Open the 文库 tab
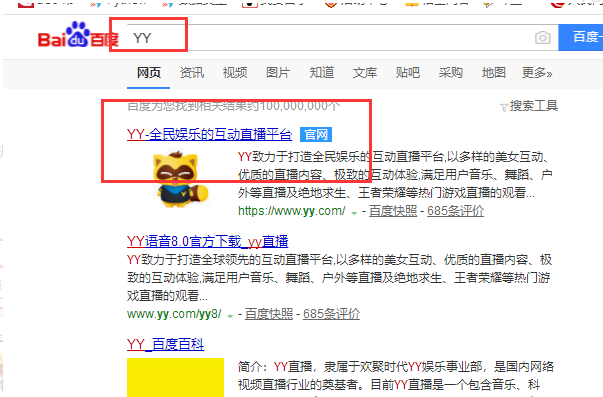603x397 pixels. click(365, 73)
